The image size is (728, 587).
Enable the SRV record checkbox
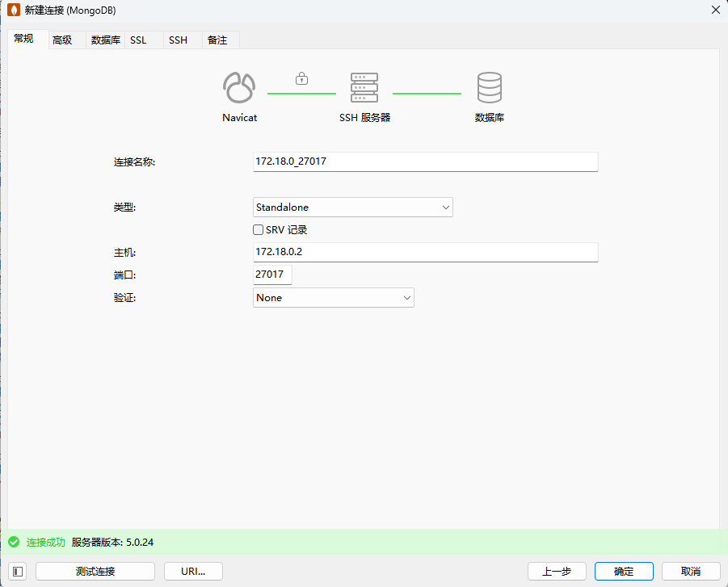click(258, 229)
